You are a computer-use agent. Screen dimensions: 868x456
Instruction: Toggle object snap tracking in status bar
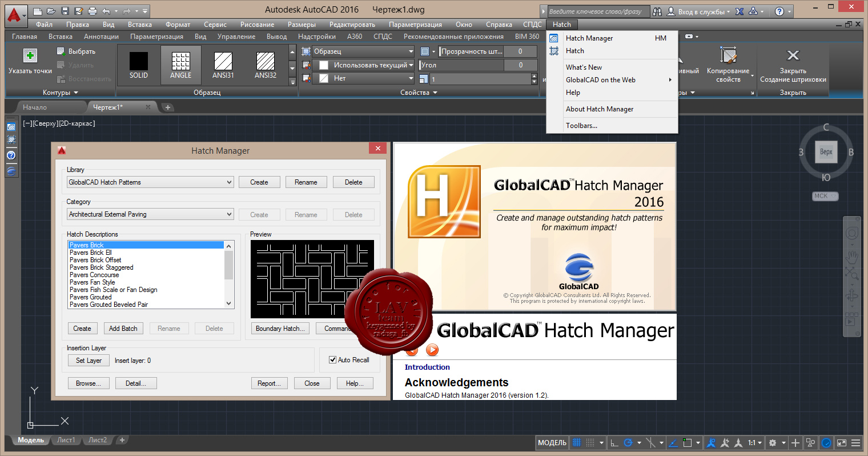[673, 443]
